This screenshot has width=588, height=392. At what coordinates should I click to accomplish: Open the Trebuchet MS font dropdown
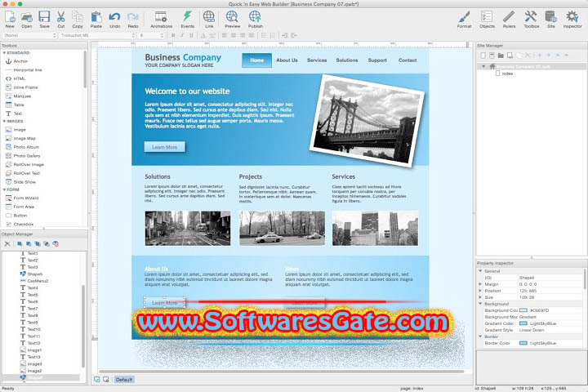[97, 35]
